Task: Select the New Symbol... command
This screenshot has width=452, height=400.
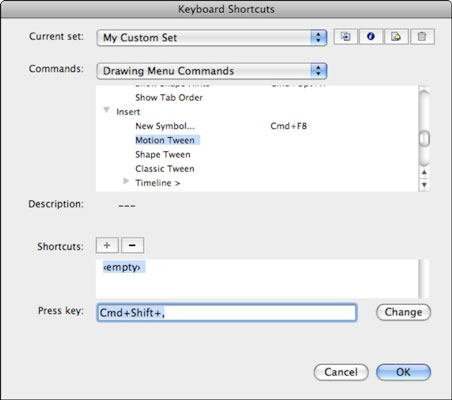Action: pos(165,126)
